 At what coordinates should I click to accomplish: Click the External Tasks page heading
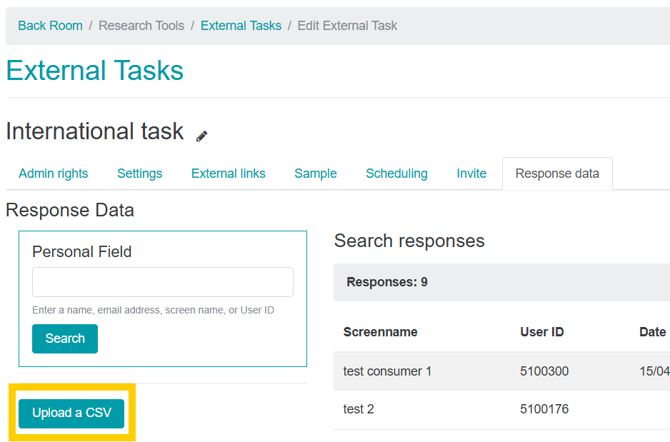[95, 71]
